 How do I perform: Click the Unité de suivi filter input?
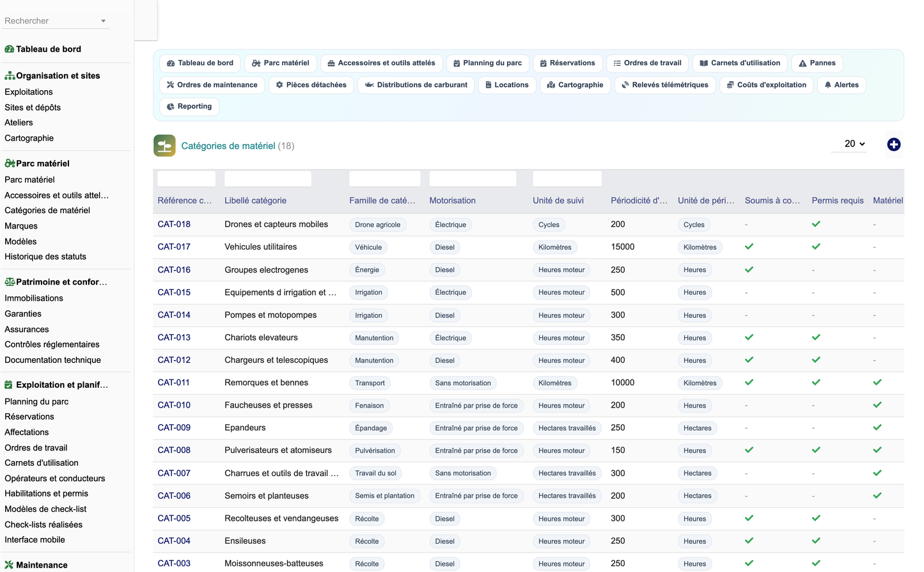(x=567, y=179)
